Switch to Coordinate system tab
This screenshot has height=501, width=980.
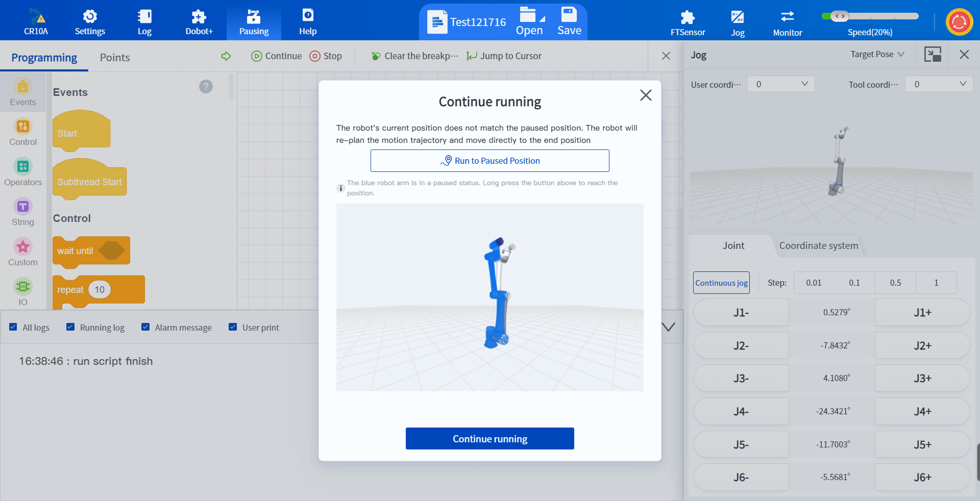coord(818,246)
